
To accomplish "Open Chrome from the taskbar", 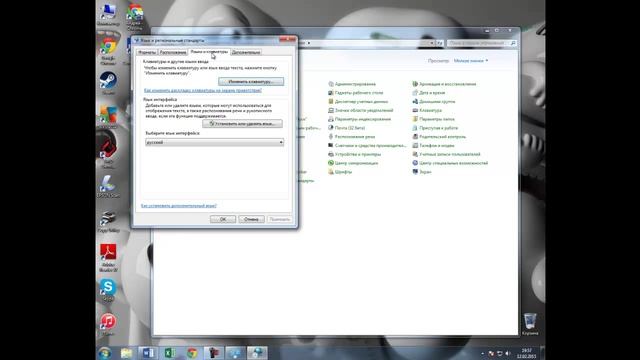I will (192, 353).
